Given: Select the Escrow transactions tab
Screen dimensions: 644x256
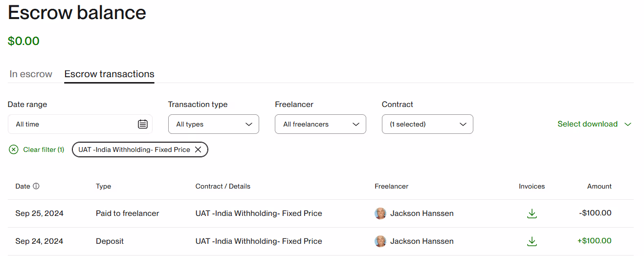Looking at the screenshot, I should coord(110,74).
